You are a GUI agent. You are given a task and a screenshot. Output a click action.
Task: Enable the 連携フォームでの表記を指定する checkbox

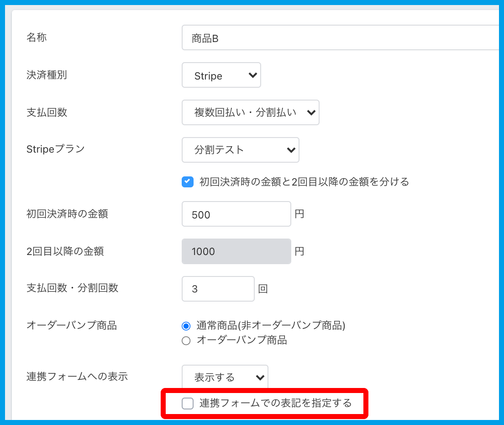click(x=188, y=403)
